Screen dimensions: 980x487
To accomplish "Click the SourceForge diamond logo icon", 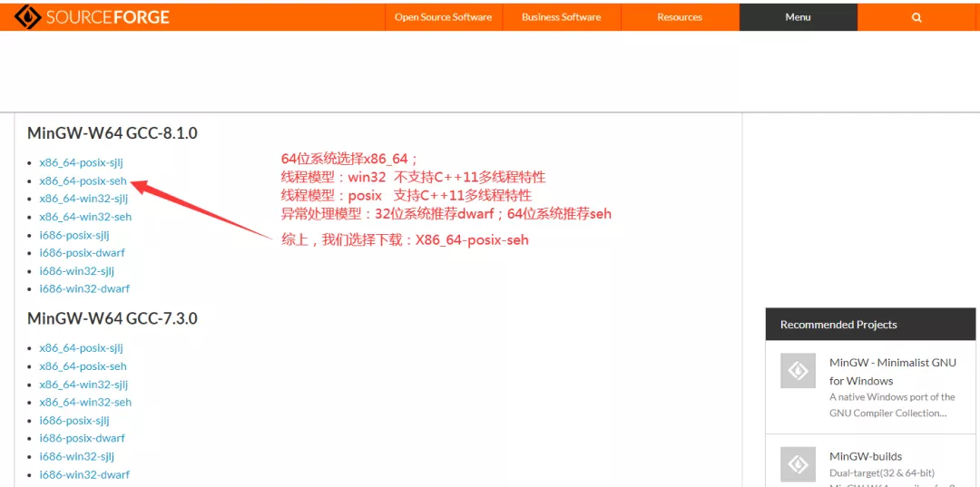I will [x=26, y=17].
